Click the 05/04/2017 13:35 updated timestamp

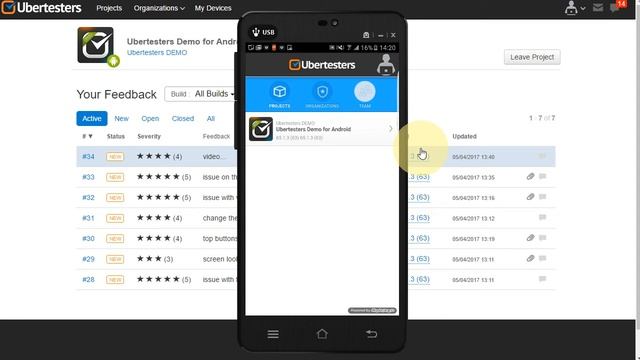(473, 178)
